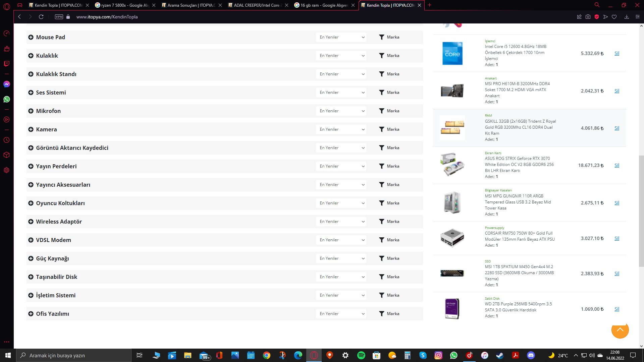Switch to the 16 gb ram Google tab

tap(323, 5)
